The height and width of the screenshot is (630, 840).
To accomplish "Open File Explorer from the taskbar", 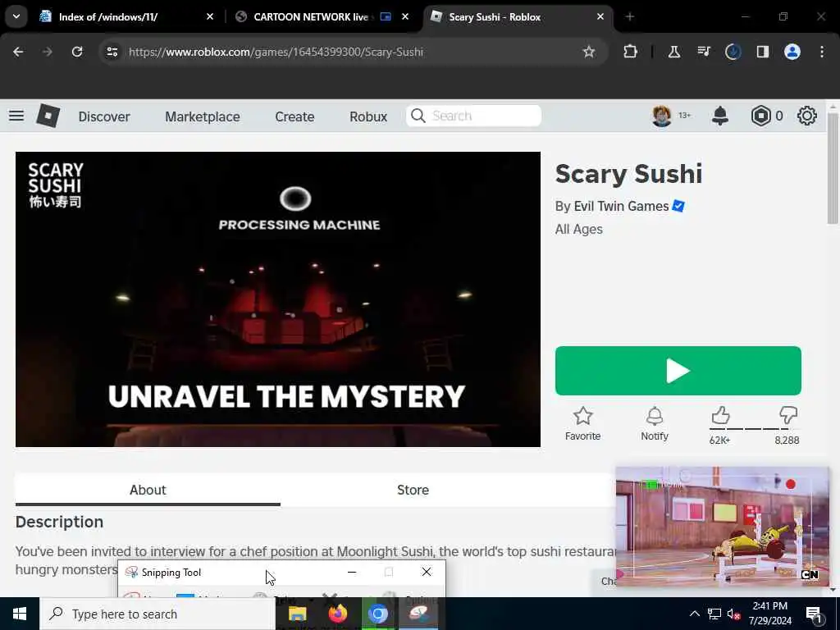I will (297, 614).
